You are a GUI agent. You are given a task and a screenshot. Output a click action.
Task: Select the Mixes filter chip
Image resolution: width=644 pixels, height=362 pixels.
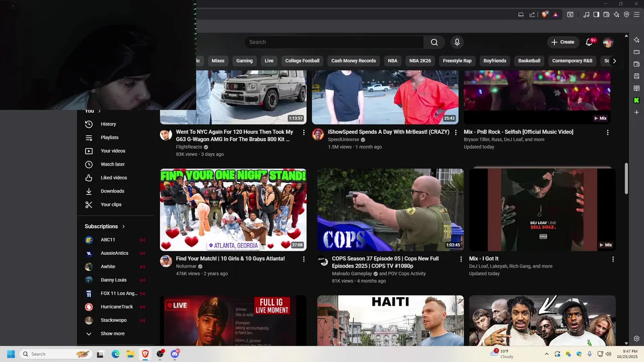[218, 61]
